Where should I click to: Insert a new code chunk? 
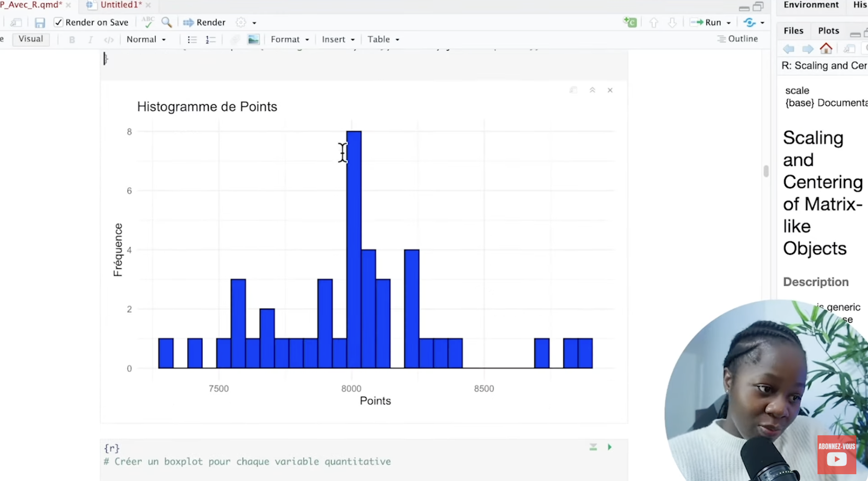click(x=630, y=22)
